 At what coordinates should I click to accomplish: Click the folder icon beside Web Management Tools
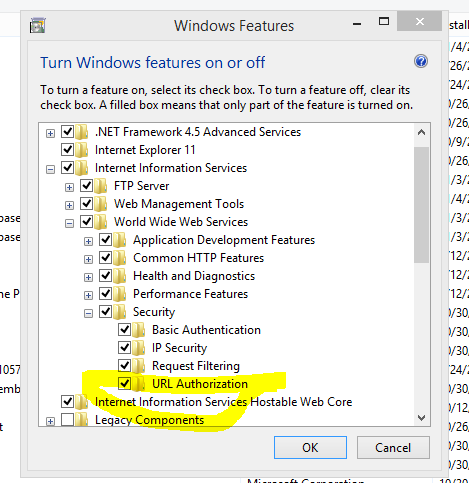100,204
